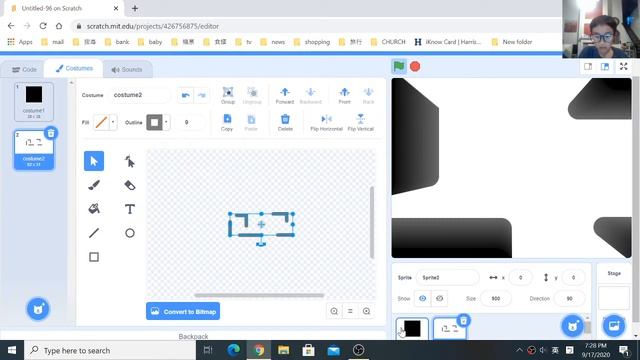The image size is (640, 360).
Task: Select costume1 thumbnail
Action: click(x=34, y=102)
